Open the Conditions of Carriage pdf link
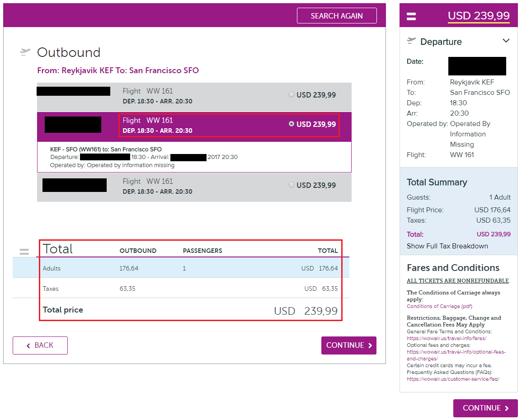522x420 pixels. [439, 306]
